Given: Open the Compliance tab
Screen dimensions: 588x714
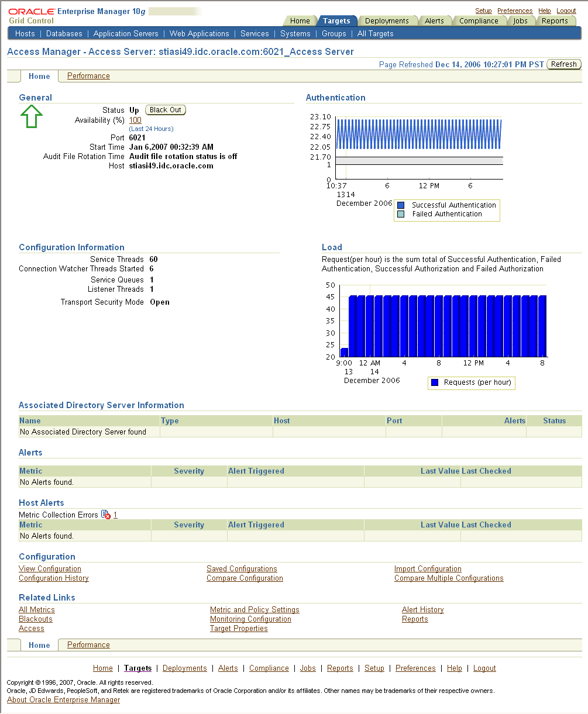Looking at the screenshot, I should click(x=479, y=20).
